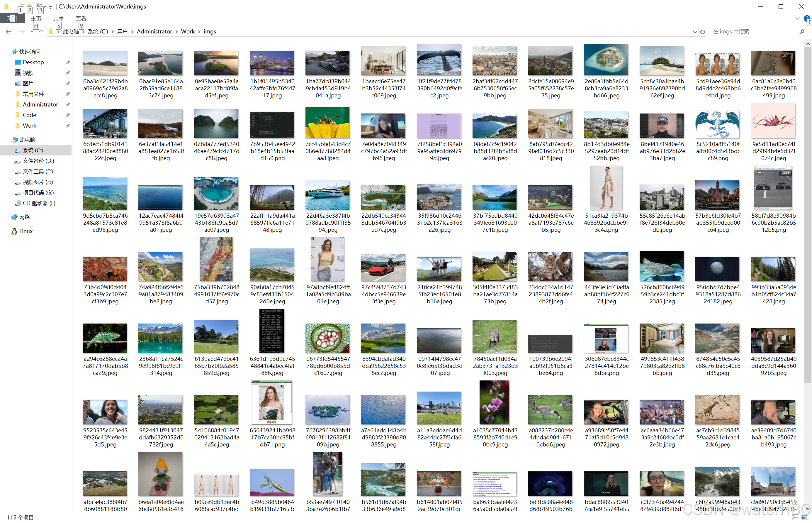Click the vertical scrollbar down arrow
The width and height of the screenshot is (812, 523).
coord(808,509)
